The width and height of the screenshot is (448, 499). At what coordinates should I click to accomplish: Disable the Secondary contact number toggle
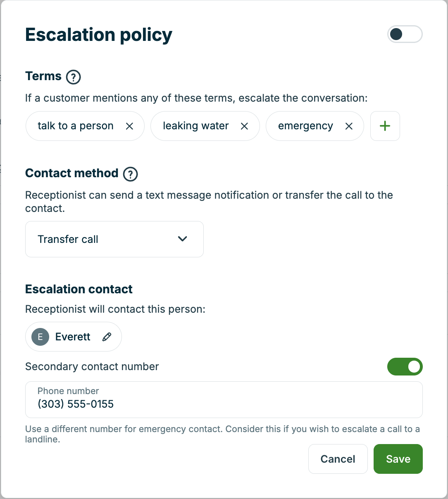pos(405,366)
